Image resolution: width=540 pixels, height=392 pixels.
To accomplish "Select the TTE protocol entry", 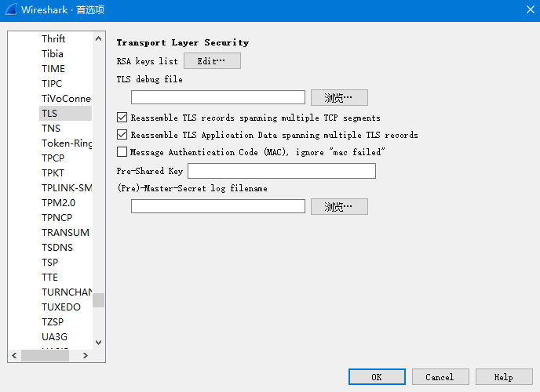I will (x=49, y=278).
